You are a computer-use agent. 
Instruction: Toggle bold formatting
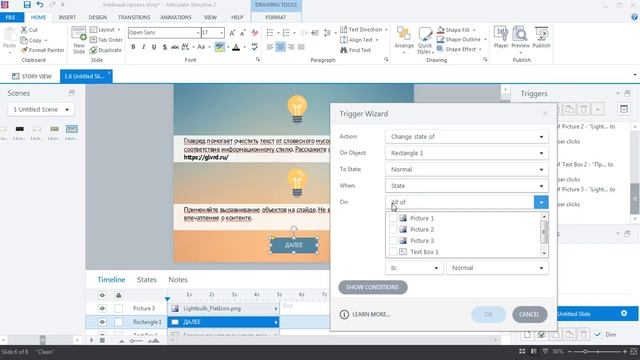pyautogui.click(x=133, y=47)
